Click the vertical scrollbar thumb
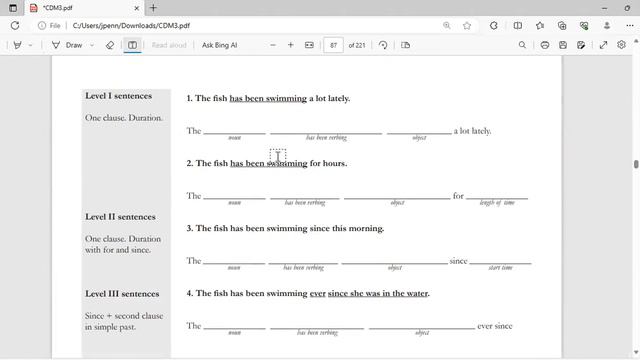 coord(636,164)
